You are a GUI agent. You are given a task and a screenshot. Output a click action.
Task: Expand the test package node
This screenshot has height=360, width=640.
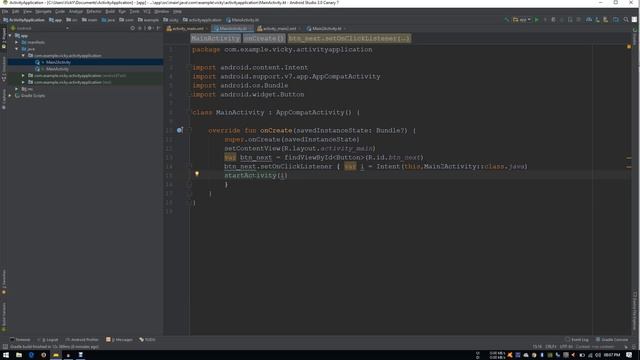coord(23,82)
